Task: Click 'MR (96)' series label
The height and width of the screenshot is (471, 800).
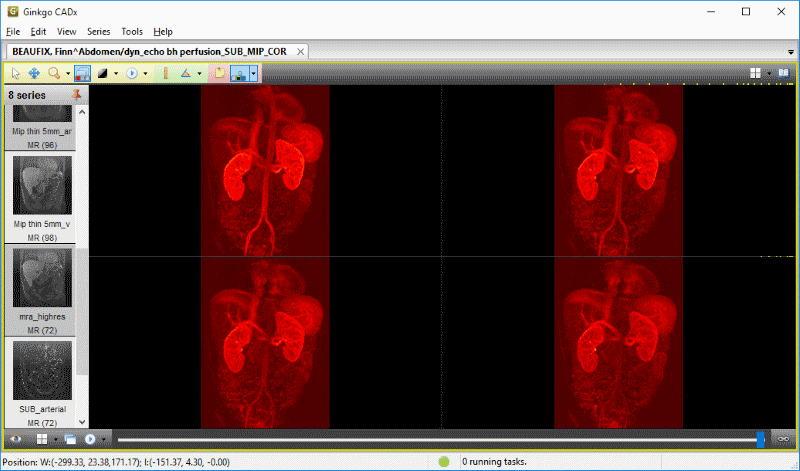Action: (42, 145)
